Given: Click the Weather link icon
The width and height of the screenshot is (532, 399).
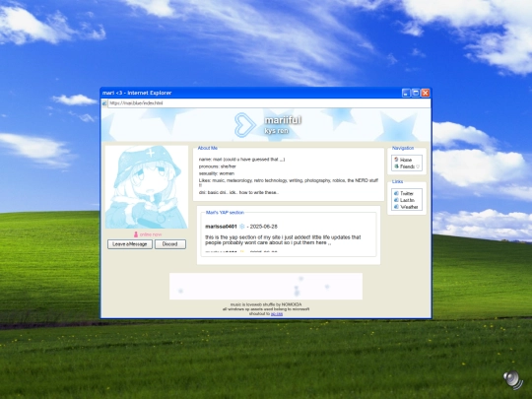Looking at the screenshot, I should click(396, 207).
